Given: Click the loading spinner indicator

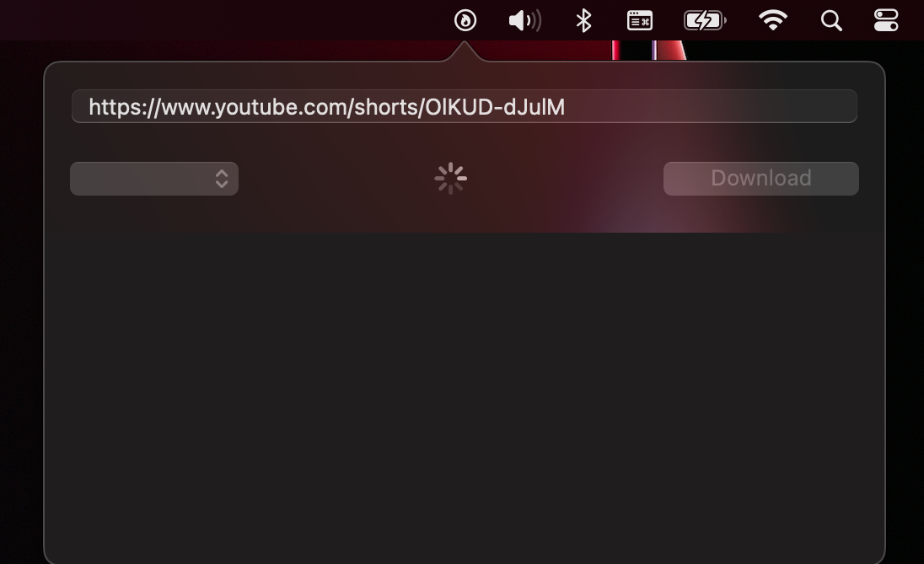Looking at the screenshot, I should (x=451, y=179).
